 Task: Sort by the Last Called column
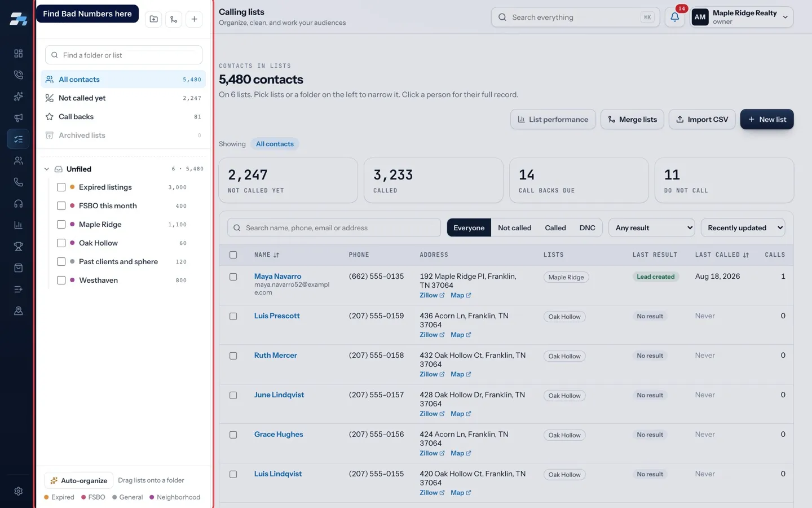pos(722,255)
